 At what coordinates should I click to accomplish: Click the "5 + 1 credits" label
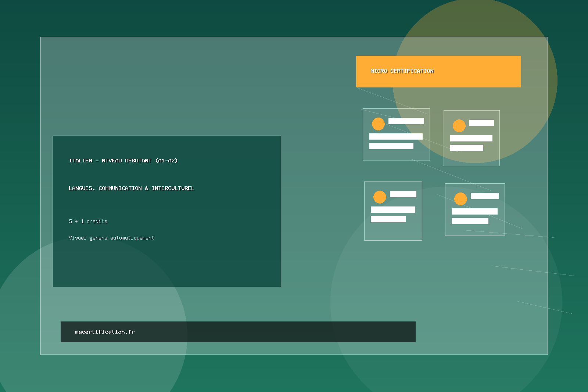pos(88,221)
